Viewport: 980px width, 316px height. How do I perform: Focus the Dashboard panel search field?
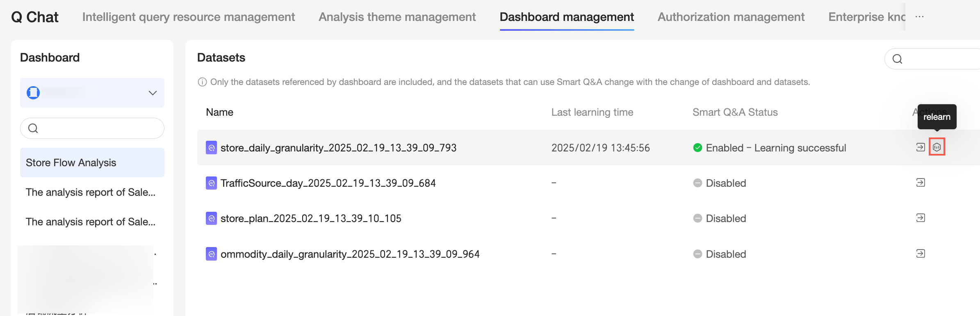coord(98,128)
